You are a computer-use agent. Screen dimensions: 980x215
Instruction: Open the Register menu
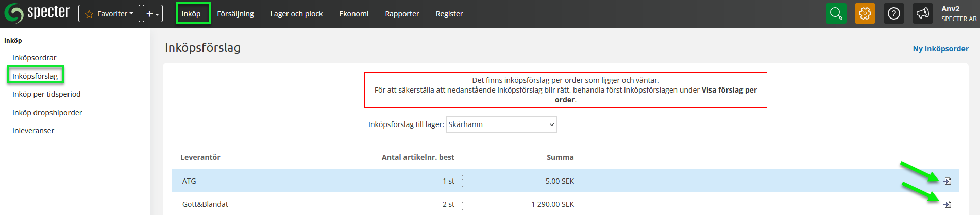coord(449,14)
